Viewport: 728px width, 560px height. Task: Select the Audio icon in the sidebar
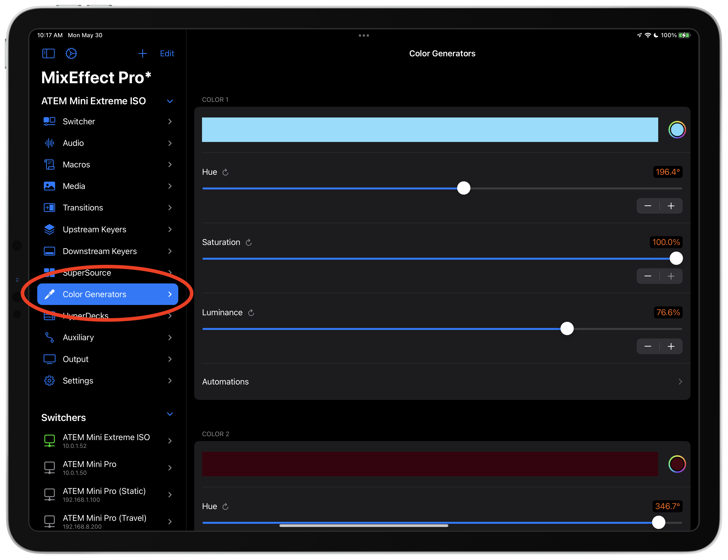(49, 143)
